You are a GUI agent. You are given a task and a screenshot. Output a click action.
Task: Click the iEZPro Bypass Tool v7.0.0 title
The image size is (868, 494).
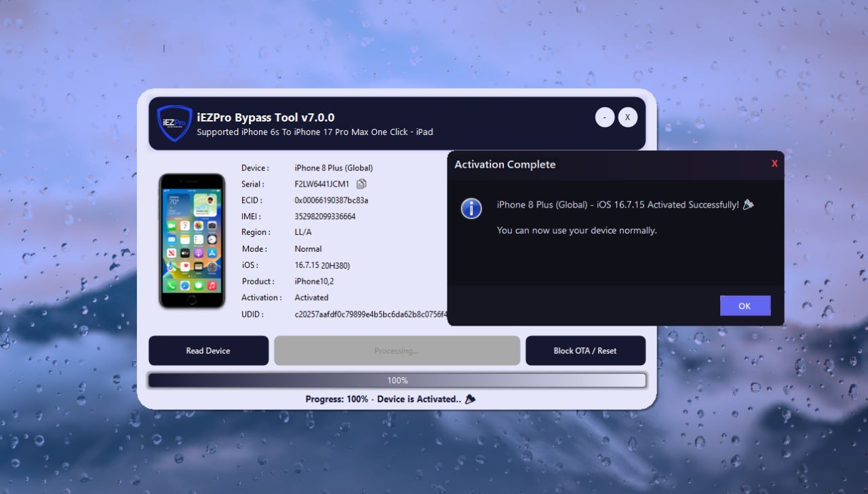(x=265, y=117)
